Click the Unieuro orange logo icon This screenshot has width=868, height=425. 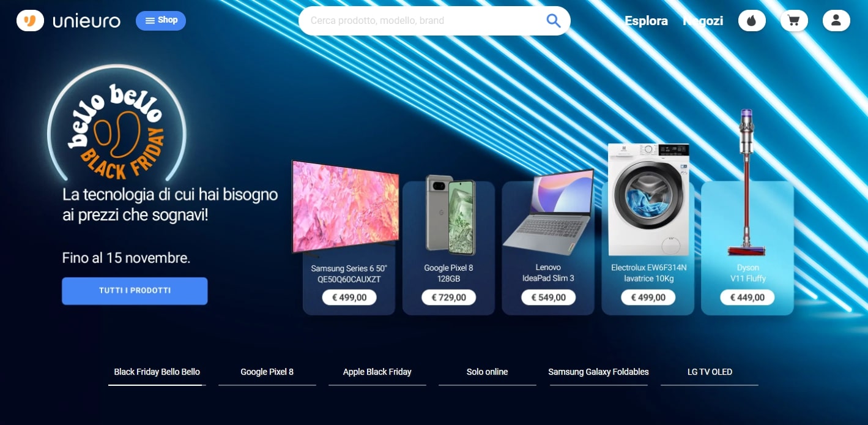click(31, 21)
